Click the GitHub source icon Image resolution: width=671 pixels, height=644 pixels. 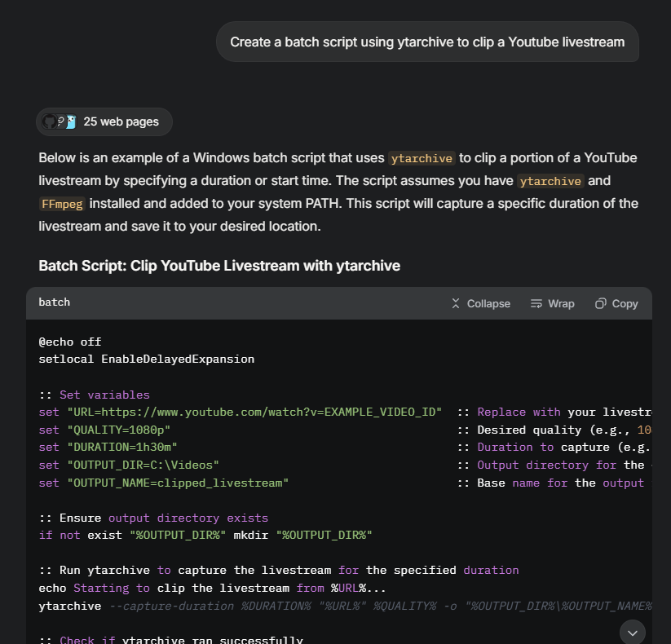click(49, 121)
